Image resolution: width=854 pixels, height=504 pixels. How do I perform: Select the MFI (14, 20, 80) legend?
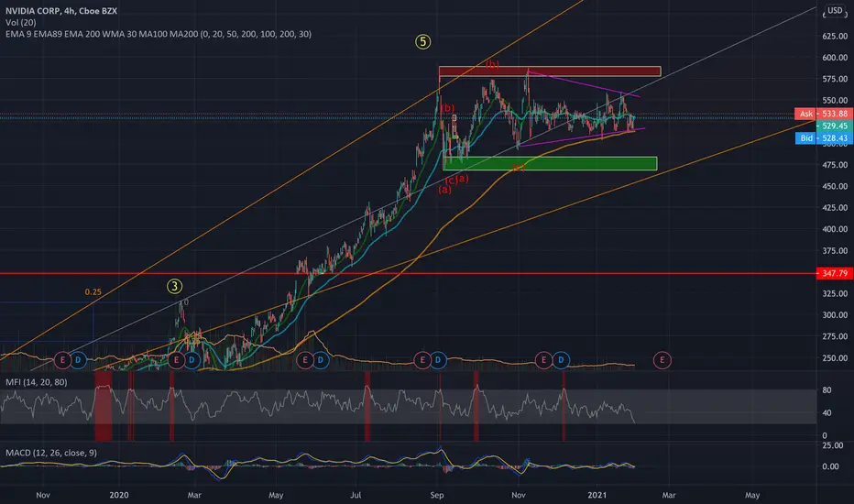(37, 382)
